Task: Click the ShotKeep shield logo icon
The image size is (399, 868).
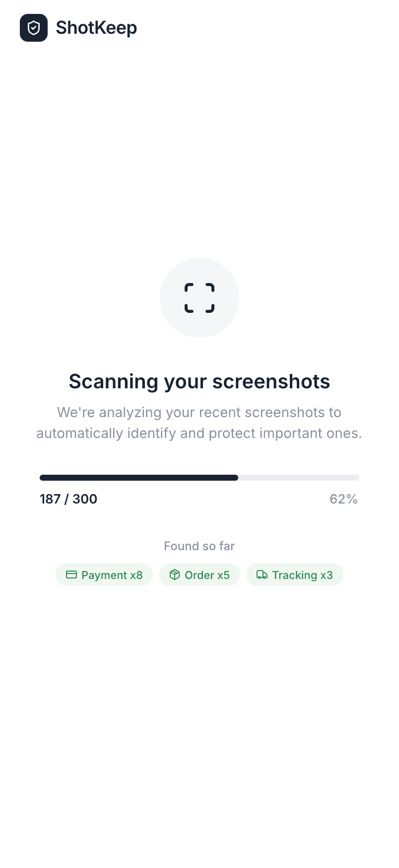Action: [34, 28]
